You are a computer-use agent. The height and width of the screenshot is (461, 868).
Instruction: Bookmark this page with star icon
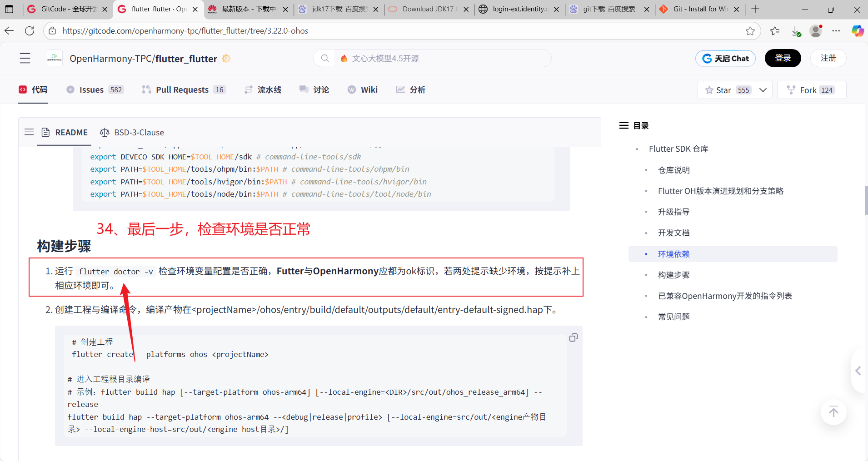click(x=750, y=31)
